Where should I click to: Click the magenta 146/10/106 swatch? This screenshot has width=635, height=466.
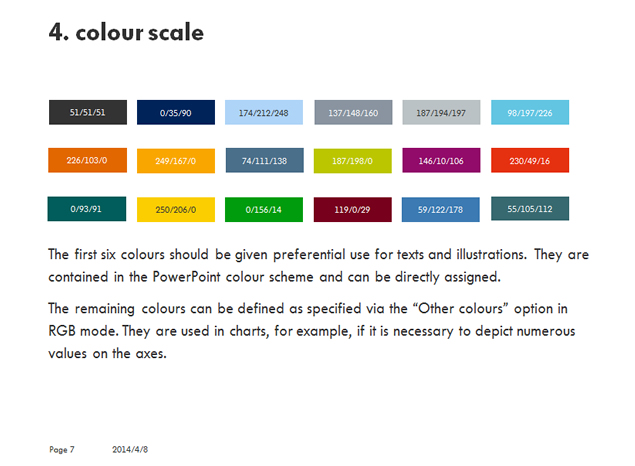pyautogui.click(x=441, y=160)
